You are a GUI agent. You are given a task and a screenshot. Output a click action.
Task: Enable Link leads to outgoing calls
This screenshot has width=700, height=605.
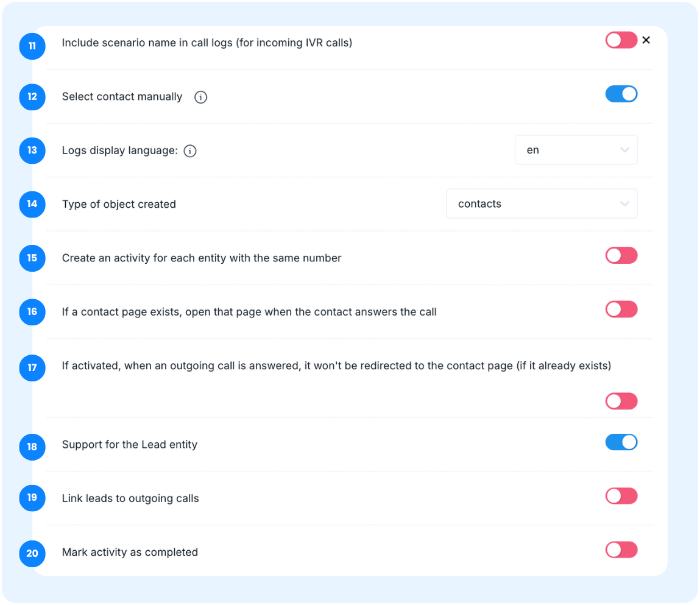621,496
